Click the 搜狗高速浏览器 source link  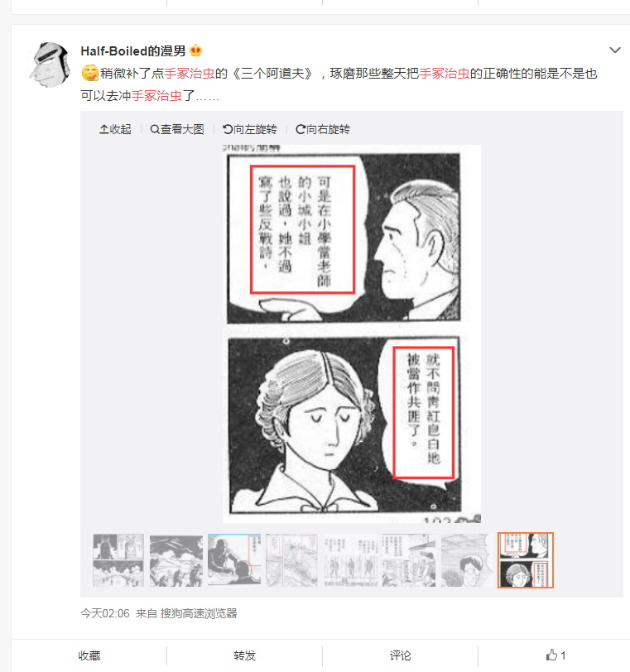[199, 613]
